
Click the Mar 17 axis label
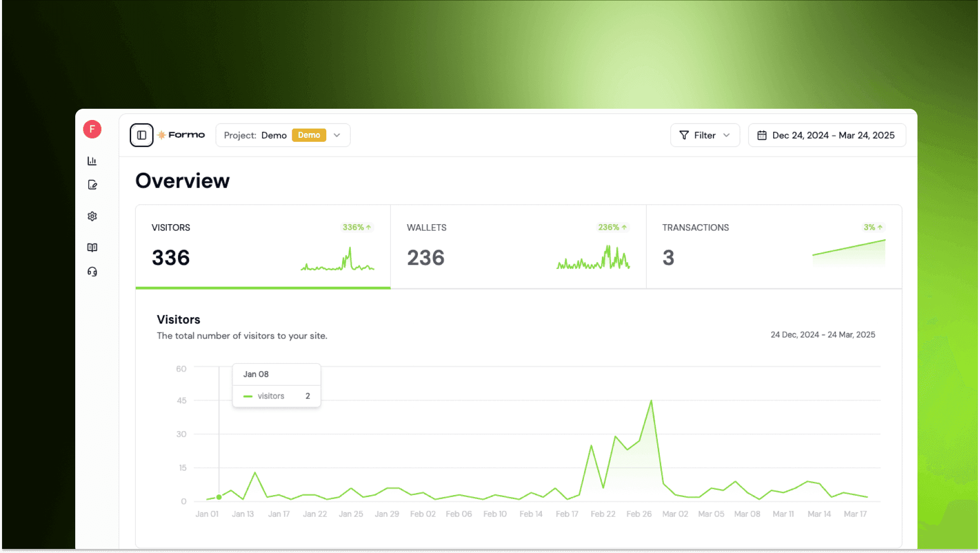855,514
